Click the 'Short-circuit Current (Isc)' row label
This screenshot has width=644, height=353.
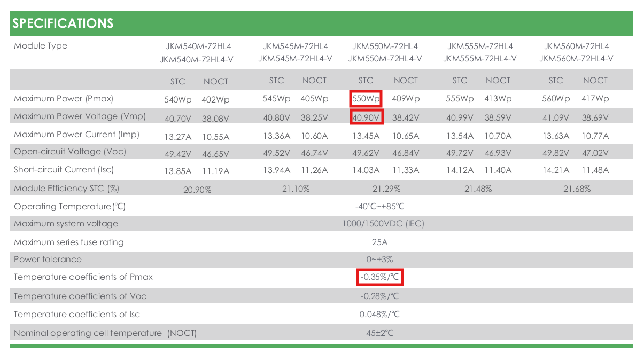click(x=64, y=170)
